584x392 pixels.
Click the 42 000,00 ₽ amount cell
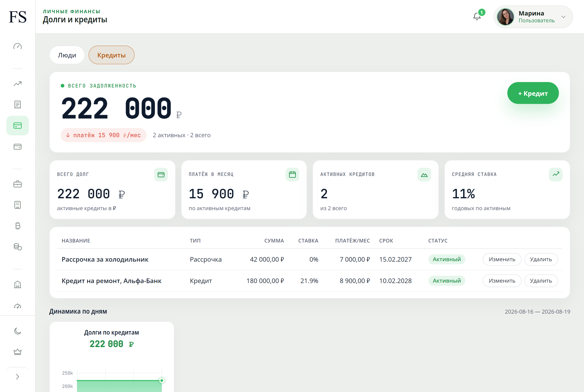267,260
